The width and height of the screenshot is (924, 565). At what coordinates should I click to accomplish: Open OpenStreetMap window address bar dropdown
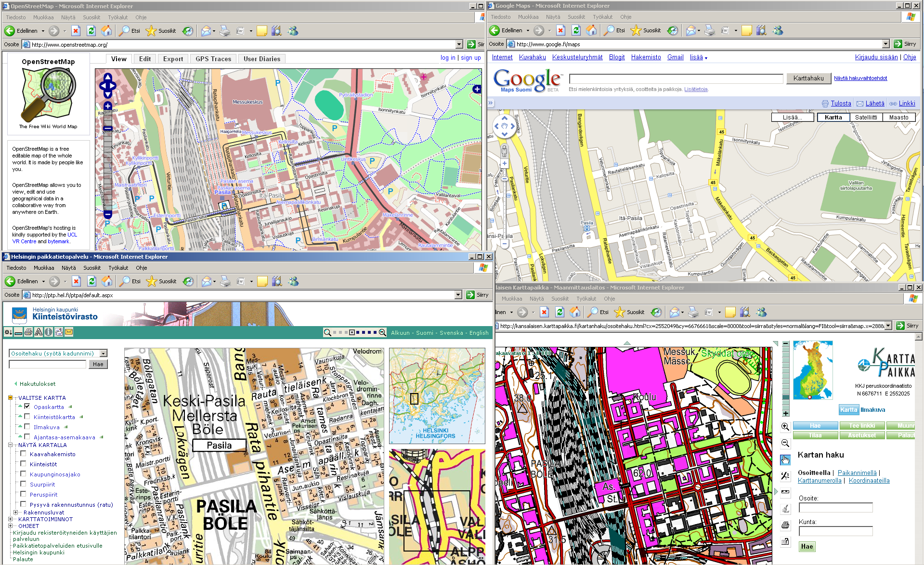click(459, 44)
